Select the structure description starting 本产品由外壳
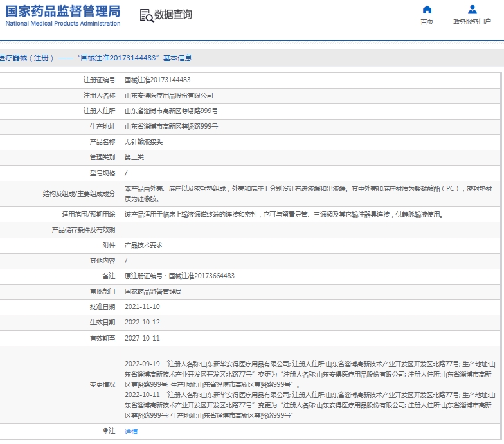504x444 pixels. pyautogui.click(x=309, y=194)
